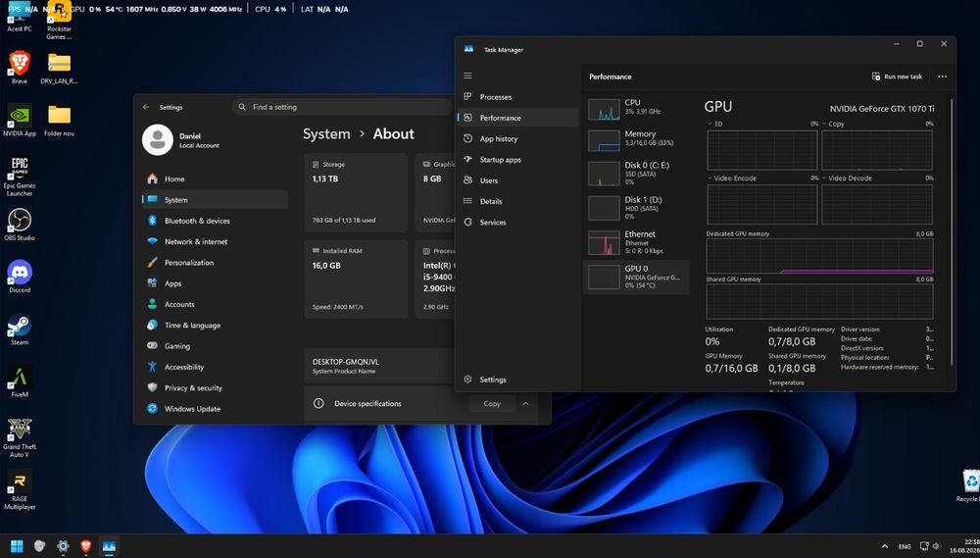The width and height of the screenshot is (980, 558).
Task: Open Task Manager Settings at sidebar bottom
Action: click(x=516, y=380)
